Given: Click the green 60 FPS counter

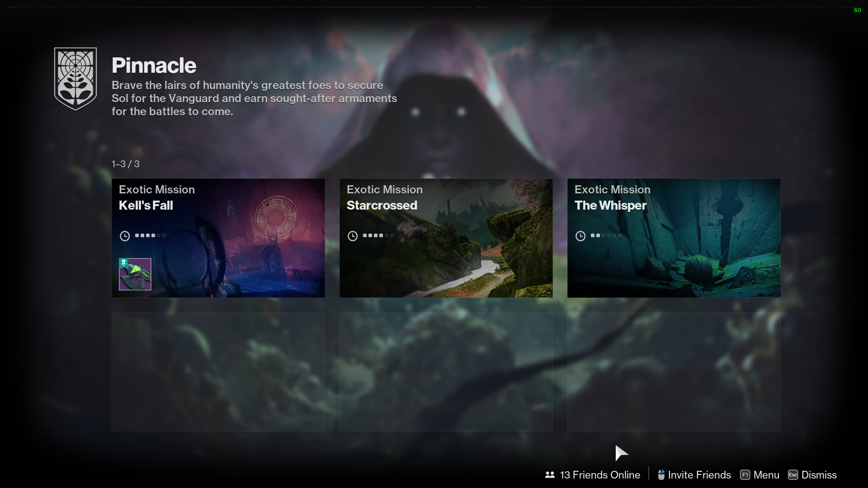Looking at the screenshot, I should [x=857, y=10].
